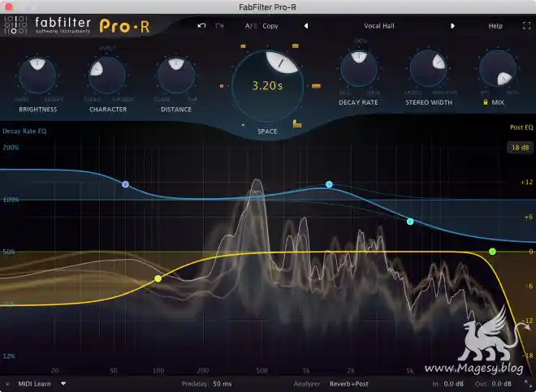536x392 pixels.
Task: Click the red macOS close window button
Action: point(9,6)
